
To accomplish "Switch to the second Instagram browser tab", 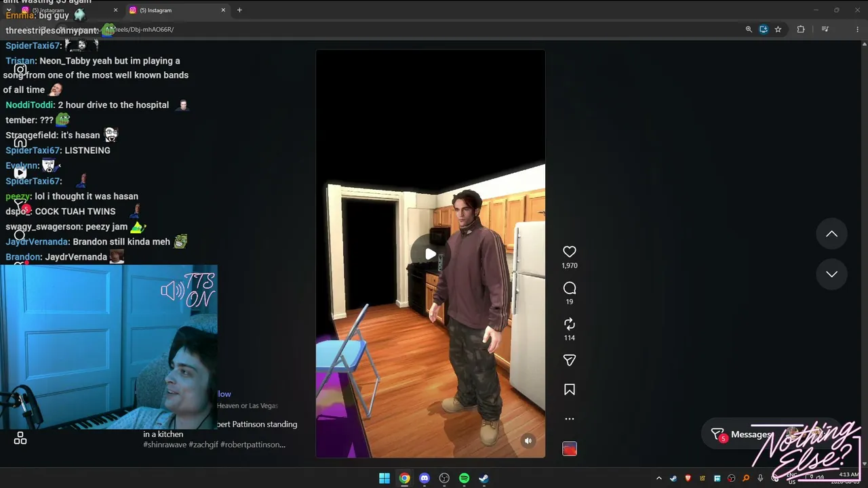I will (178, 10).
